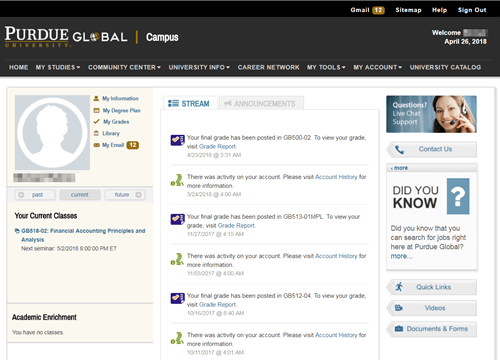Switch to the Announcements tab
The width and height of the screenshot is (500, 360).
[261, 104]
